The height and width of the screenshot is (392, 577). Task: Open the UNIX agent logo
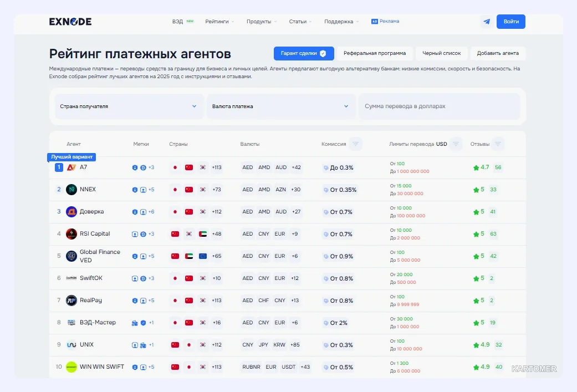click(x=72, y=345)
